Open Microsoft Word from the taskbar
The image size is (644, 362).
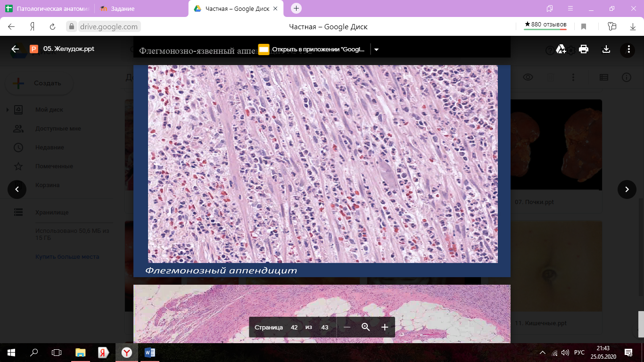click(150, 352)
